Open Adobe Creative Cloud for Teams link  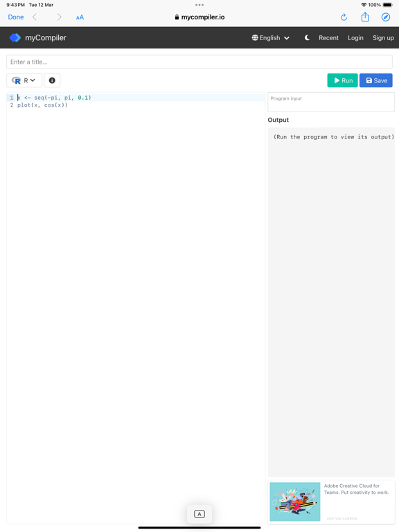[x=356, y=489]
